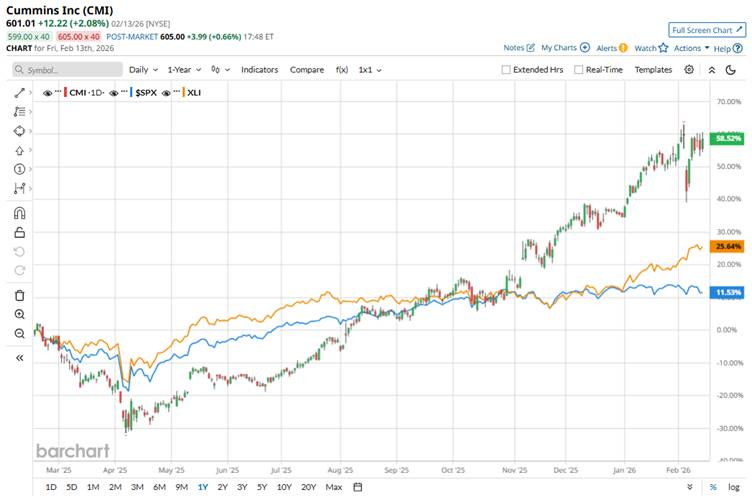The image size is (752, 500).
Task: Hide the XLI comparison line
Action: coord(166,92)
